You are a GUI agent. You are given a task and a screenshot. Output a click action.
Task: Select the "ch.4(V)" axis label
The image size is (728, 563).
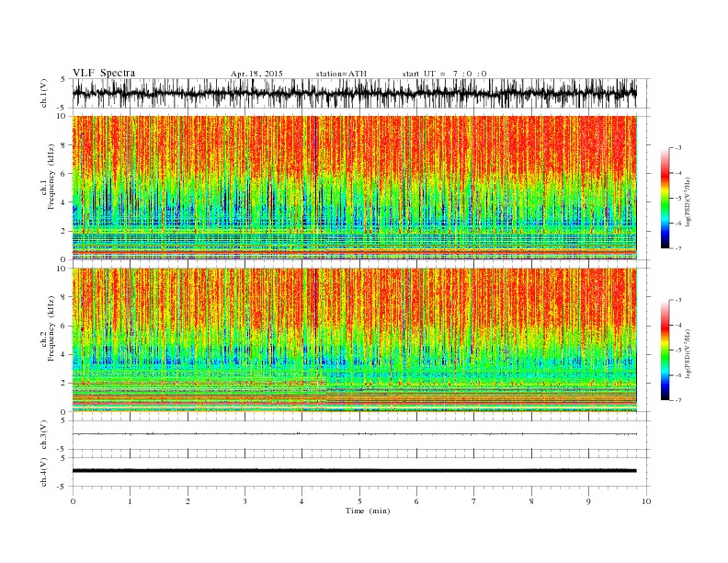click(x=44, y=472)
